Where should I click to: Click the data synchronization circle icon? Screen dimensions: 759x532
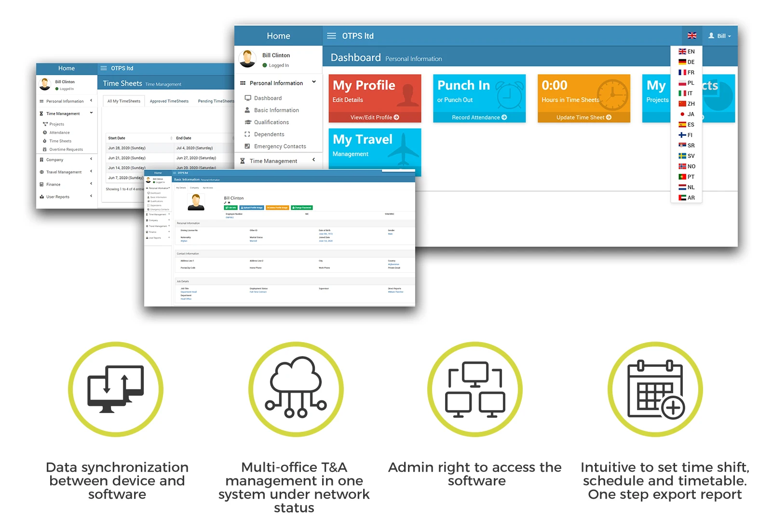click(x=116, y=389)
